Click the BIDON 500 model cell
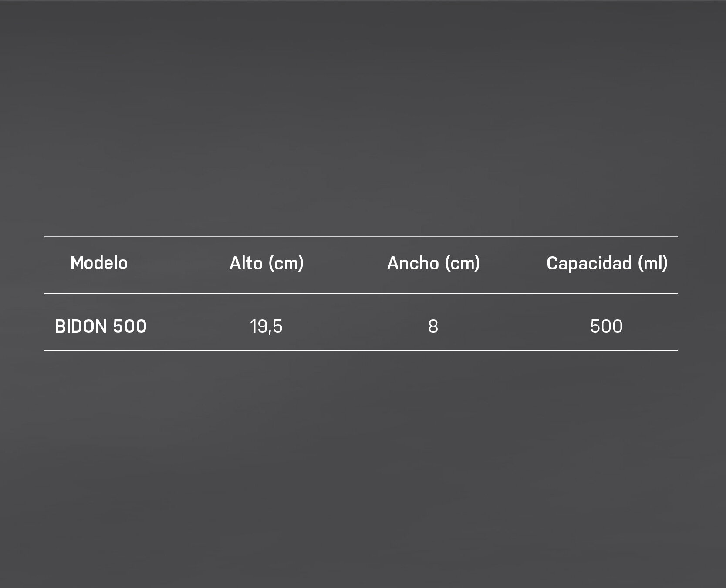The width and height of the screenshot is (726, 588). pos(101,326)
